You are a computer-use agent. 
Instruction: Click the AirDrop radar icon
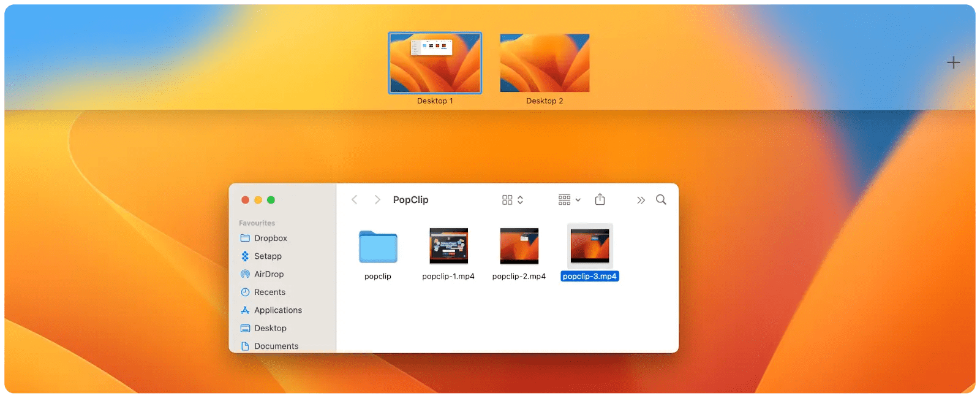(245, 274)
